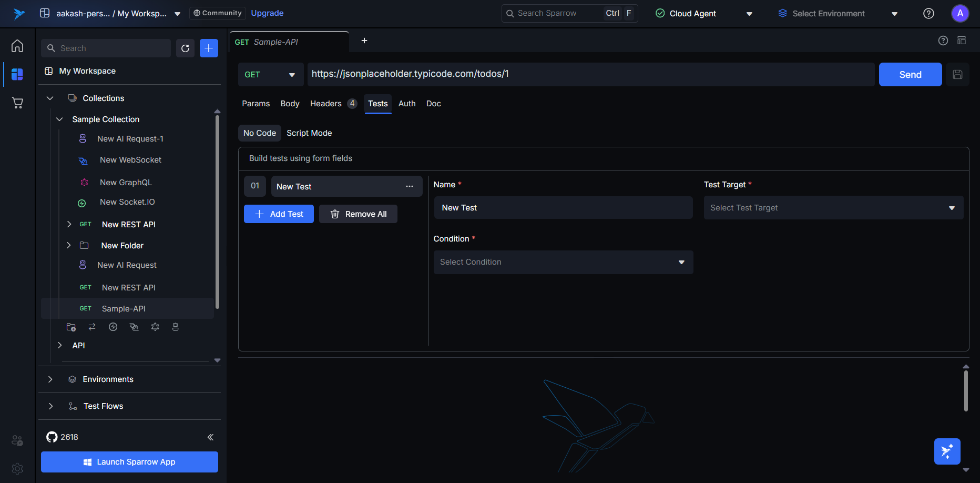The height and width of the screenshot is (483, 980).
Task: Open the Sparrow AI assistant floating button
Action: (x=947, y=451)
